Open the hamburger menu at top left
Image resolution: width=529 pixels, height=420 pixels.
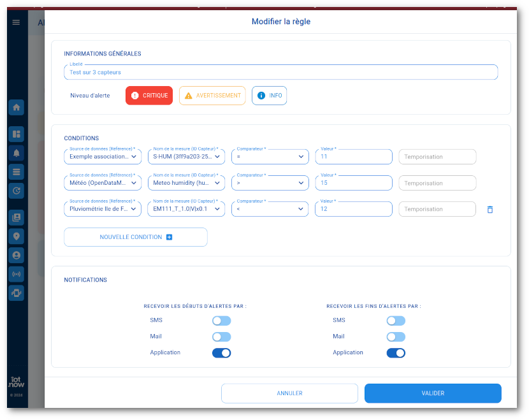tap(16, 22)
